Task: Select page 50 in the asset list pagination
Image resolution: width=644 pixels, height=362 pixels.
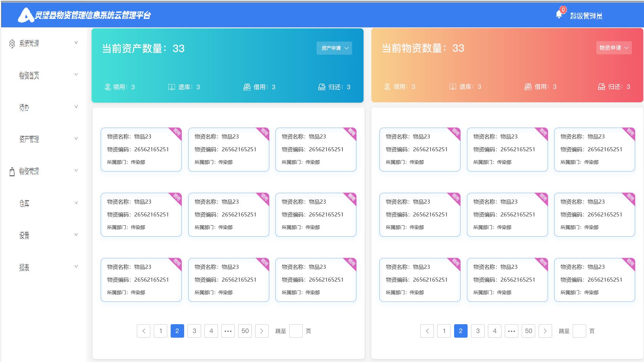Action: pos(245,331)
